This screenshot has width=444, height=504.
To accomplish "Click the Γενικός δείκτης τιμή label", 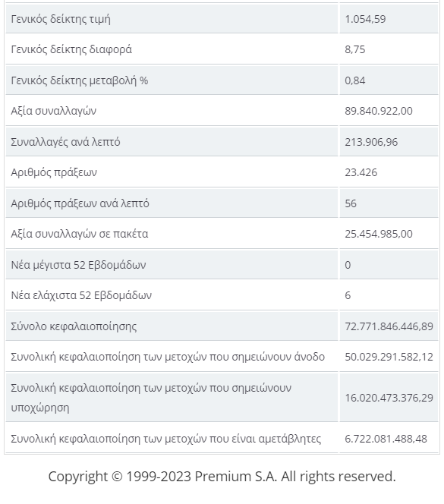I will tap(61, 19).
